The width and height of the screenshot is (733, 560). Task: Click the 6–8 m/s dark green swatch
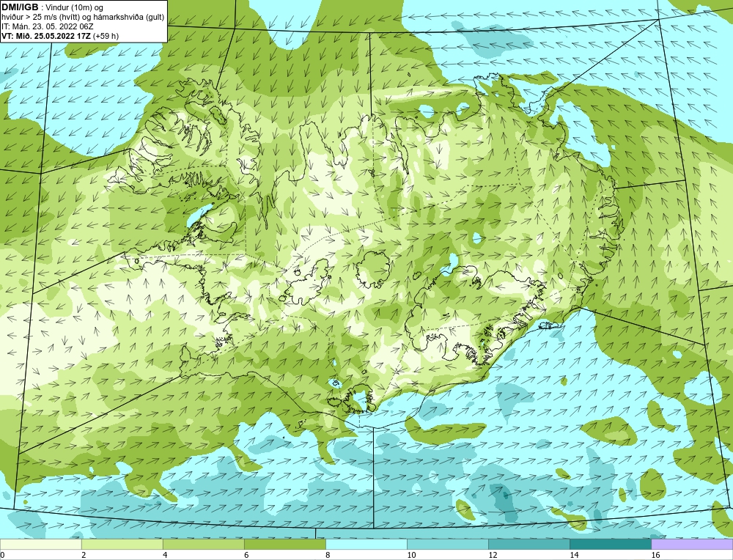click(x=284, y=544)
